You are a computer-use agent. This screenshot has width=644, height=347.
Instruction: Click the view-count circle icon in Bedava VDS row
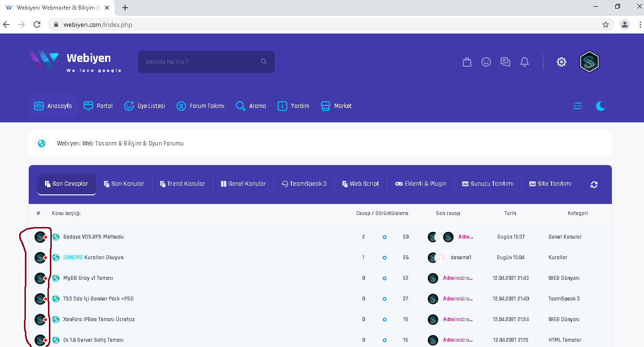[x=385, y=237]
